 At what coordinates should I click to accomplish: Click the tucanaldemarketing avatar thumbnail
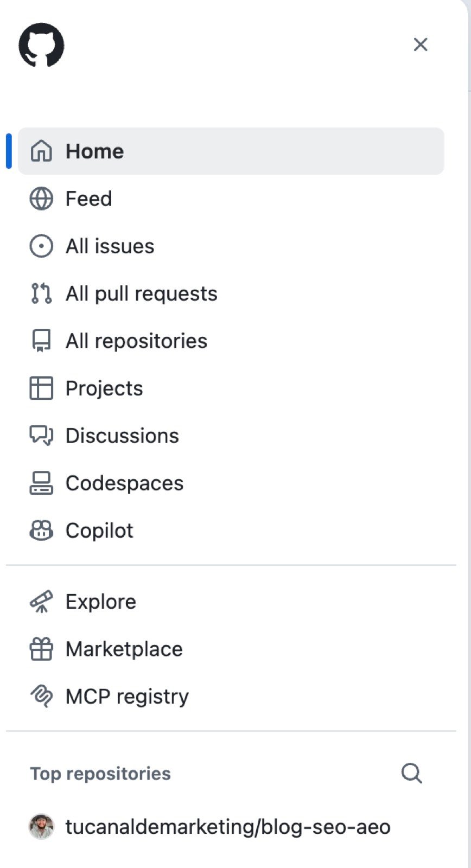[x=41, y=827]
